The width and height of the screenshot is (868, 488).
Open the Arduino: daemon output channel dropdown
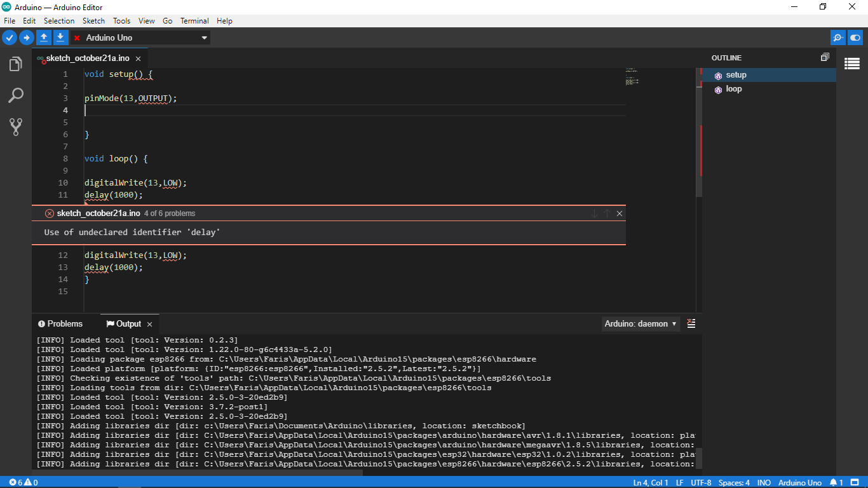[641, 323]
